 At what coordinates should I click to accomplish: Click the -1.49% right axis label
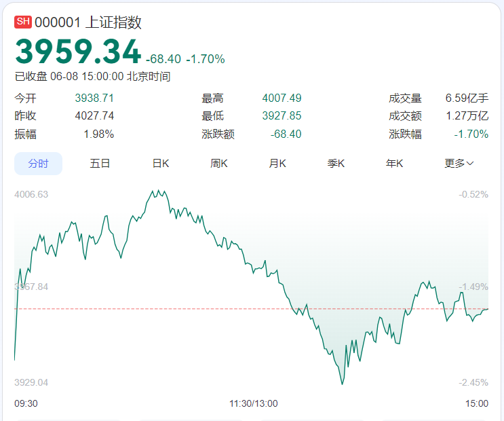[473, 287]
